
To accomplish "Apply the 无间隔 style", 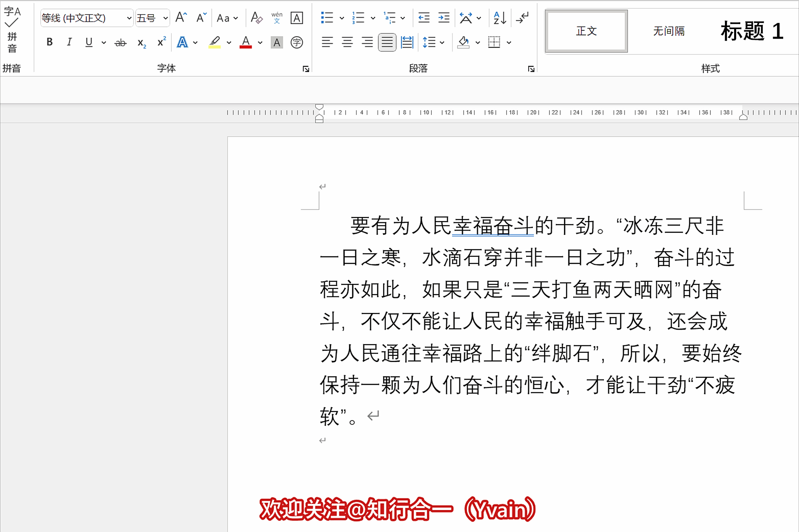I will click(668, 31).
